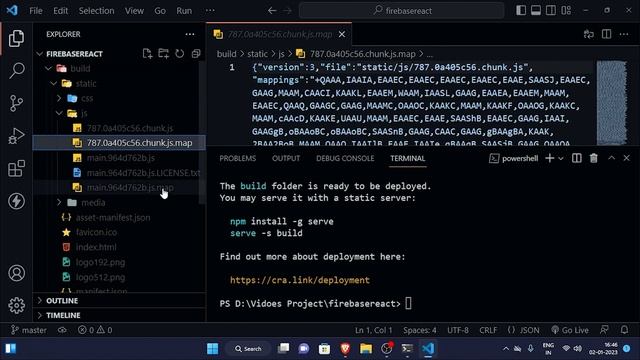The width and height of the screenshot is (640, 360).
Task: Open editor more actions menu
Action: (x=624, y=34)
